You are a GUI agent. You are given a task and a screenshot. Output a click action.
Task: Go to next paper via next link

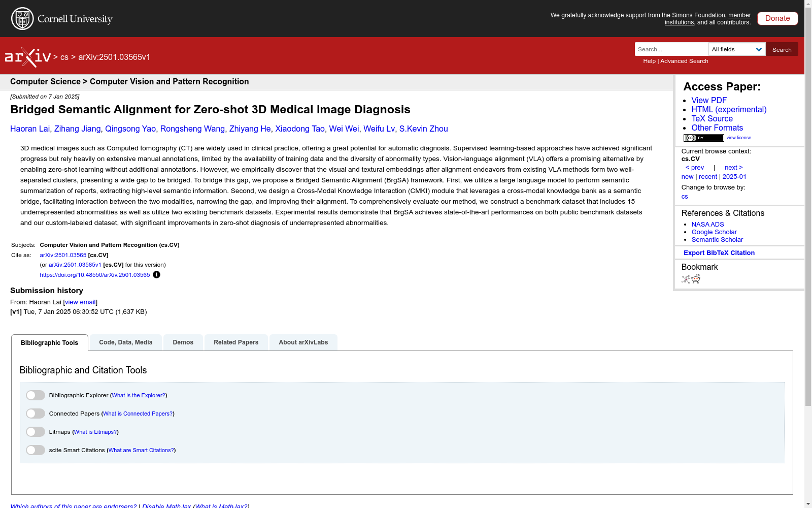point(732,167)
